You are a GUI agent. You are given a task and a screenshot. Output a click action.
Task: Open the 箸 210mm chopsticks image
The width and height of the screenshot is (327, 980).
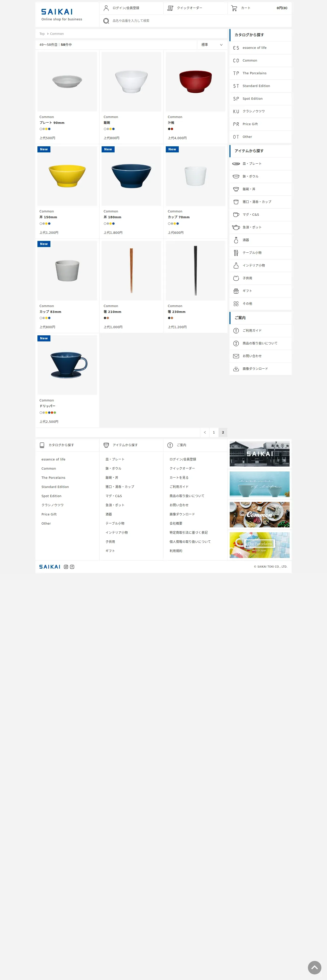tap(131, 271)
